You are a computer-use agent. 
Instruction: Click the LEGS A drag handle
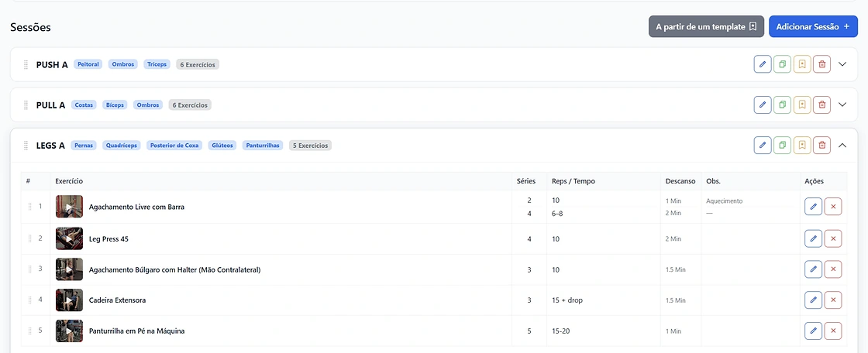coord(26,146)
